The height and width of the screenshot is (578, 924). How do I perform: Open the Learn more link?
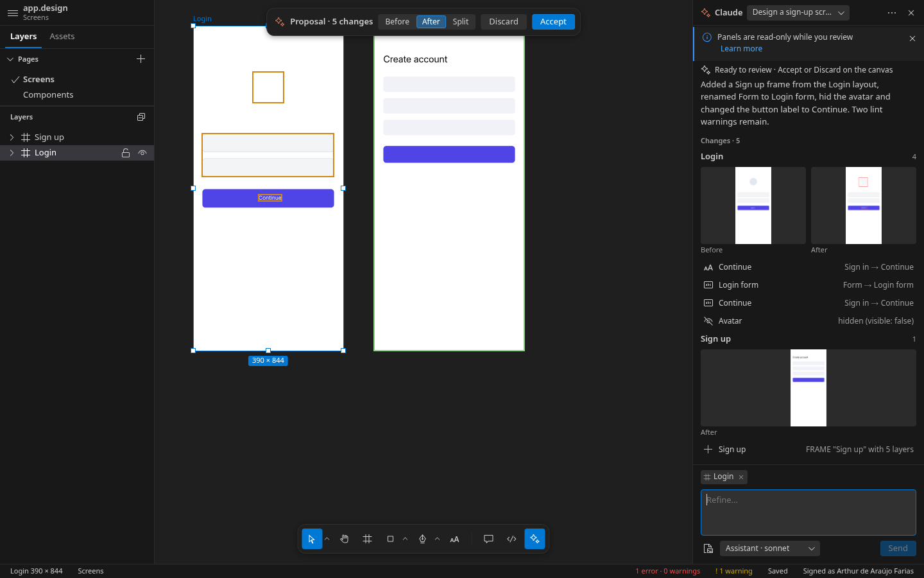(741, 49)
